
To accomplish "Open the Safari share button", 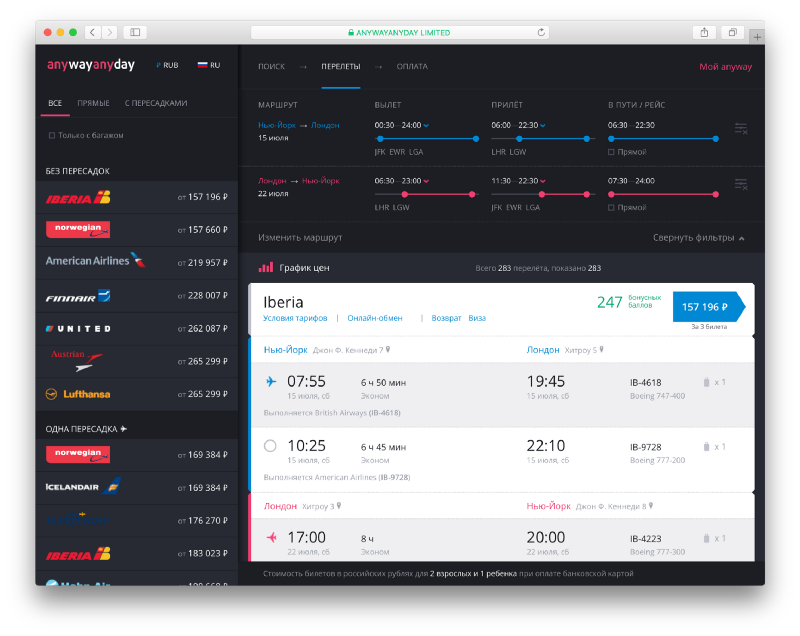I will [x=704, y=32].
